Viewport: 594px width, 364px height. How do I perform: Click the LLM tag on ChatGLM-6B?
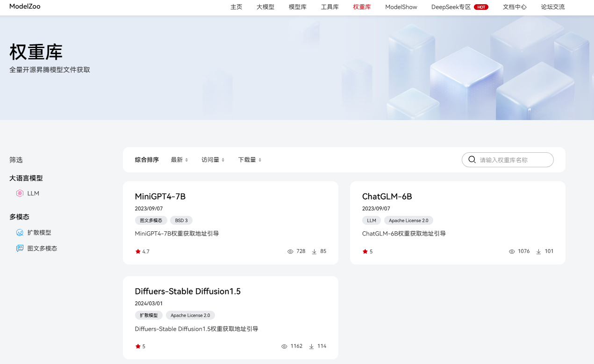tap(372, 221)
